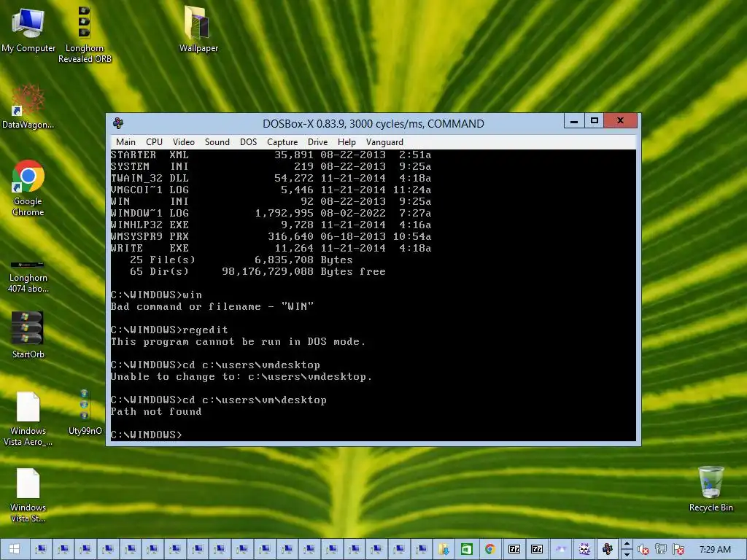Click the STARTER XML listing line

271,155
